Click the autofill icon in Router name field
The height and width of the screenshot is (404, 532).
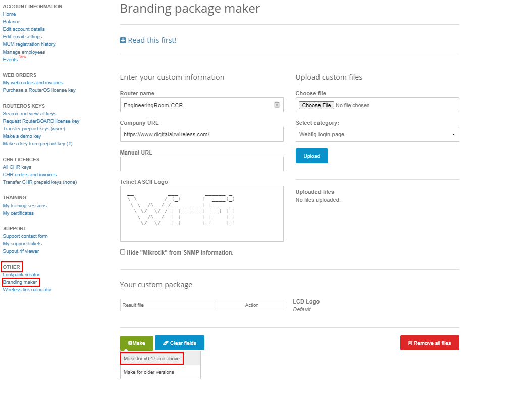277,105
